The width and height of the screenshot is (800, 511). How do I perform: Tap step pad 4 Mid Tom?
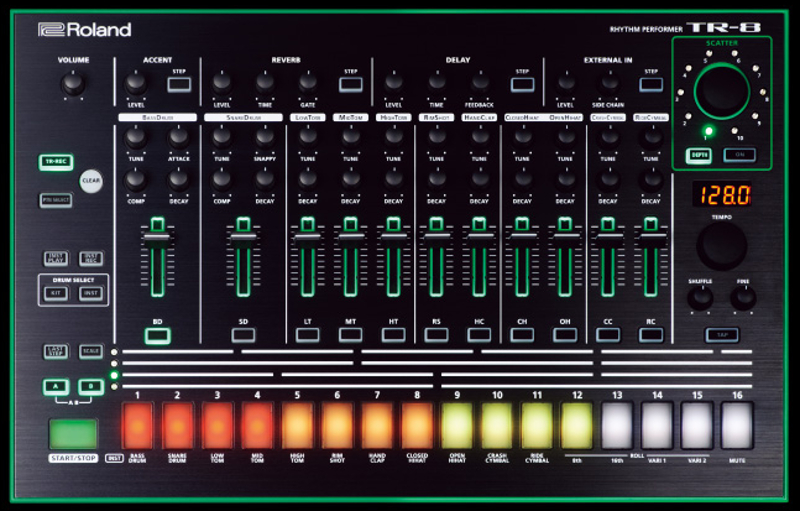pyautogui.click(x=257, y=425)
